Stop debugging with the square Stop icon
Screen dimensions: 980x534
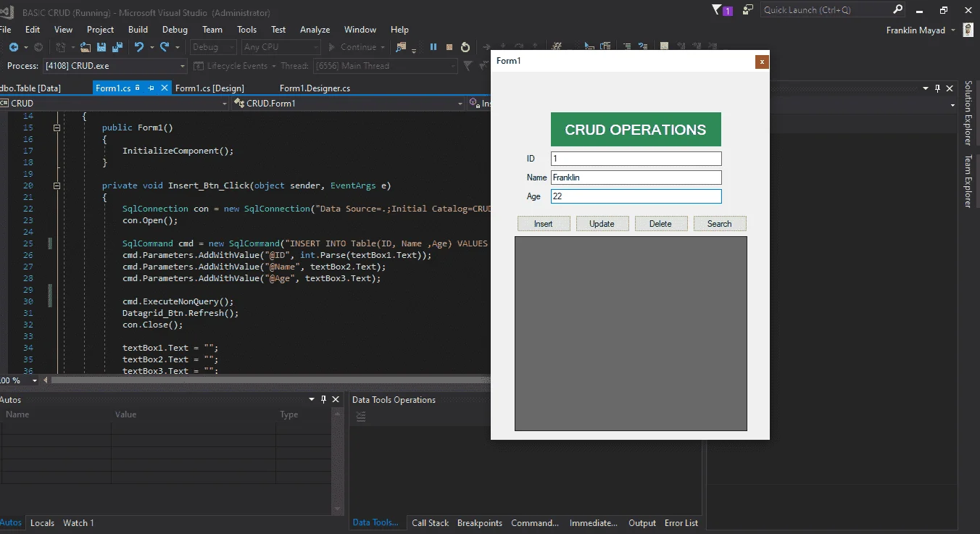click(449, 47)
